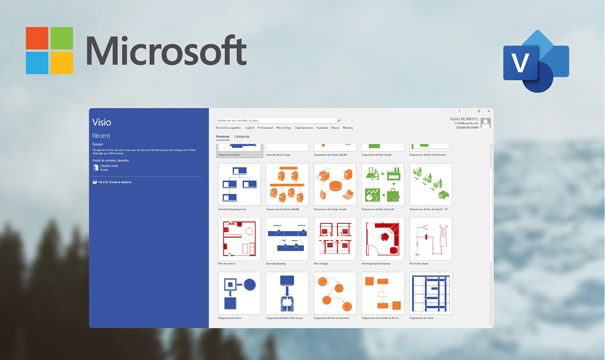
Task: Click the 'Plans d'étage' suggested search link
Action: point(284,128)
